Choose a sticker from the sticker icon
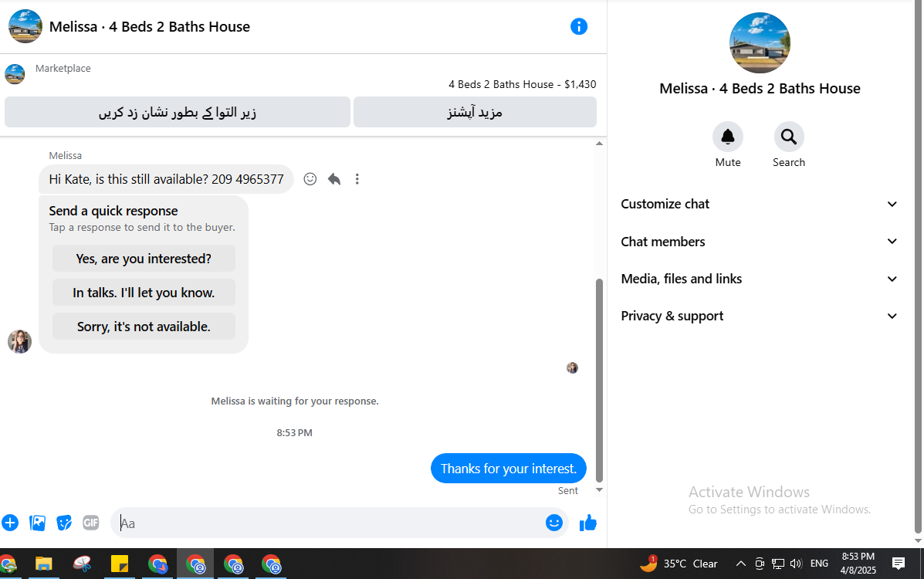Viewport: 924px width, 579px height. click(64, 523)
